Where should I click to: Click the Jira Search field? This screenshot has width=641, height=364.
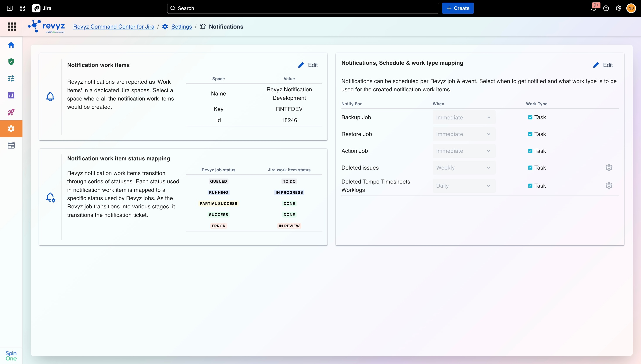[x=303, y=8]
